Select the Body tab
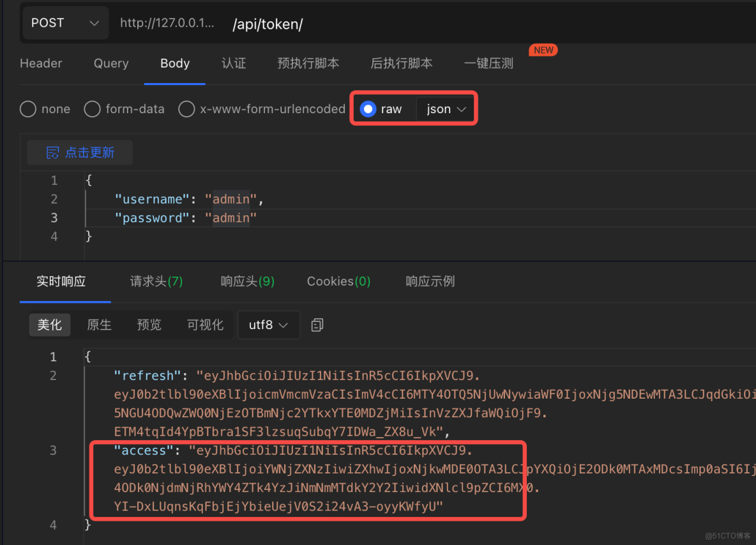 click(175, 63)
